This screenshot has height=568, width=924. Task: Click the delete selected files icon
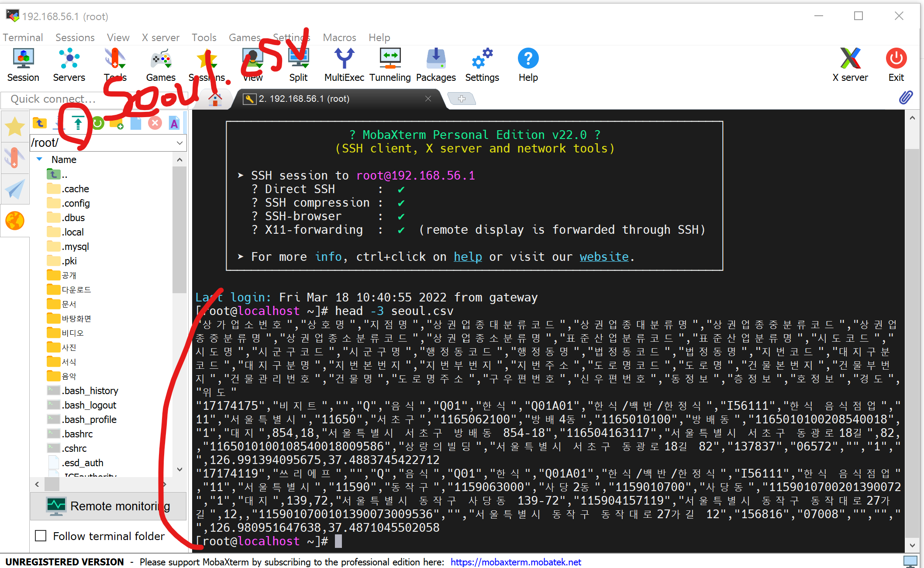(155, 124)
